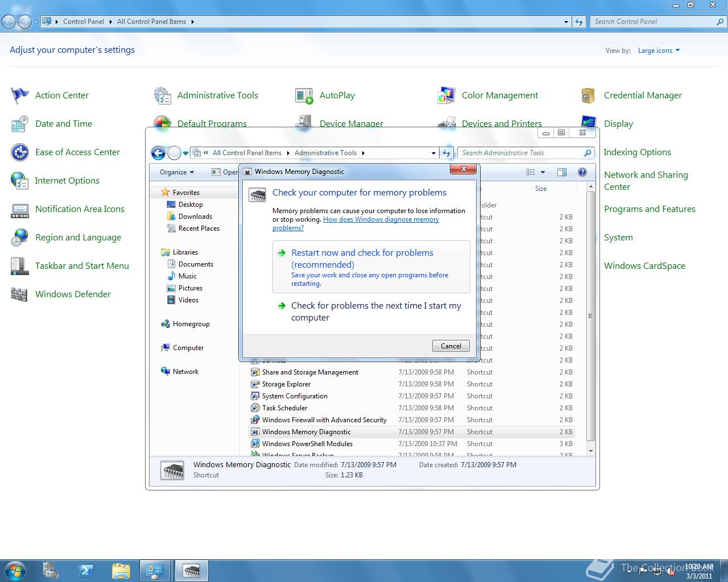Open Internet Options icon
This screenshot has height=582, width=728.
pos(20,181)
